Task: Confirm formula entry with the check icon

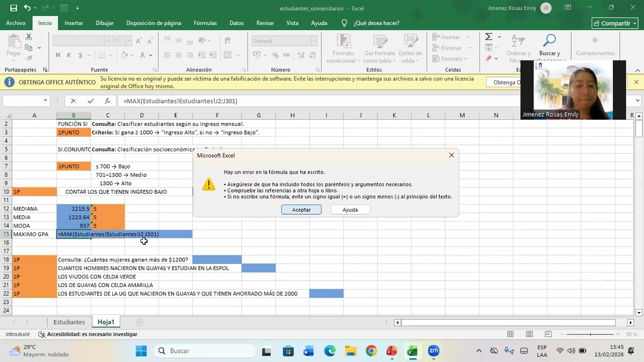Action: [x=91, y=101]
